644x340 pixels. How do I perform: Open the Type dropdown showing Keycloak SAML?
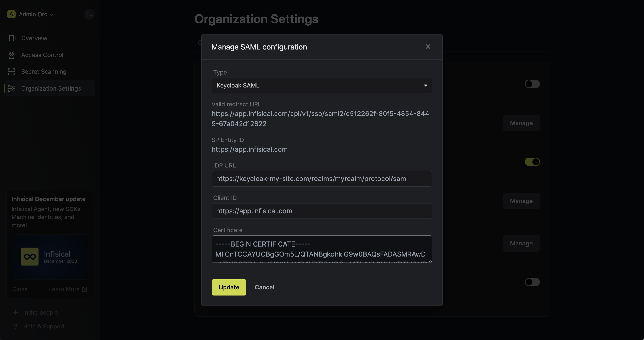coord(322,85)
